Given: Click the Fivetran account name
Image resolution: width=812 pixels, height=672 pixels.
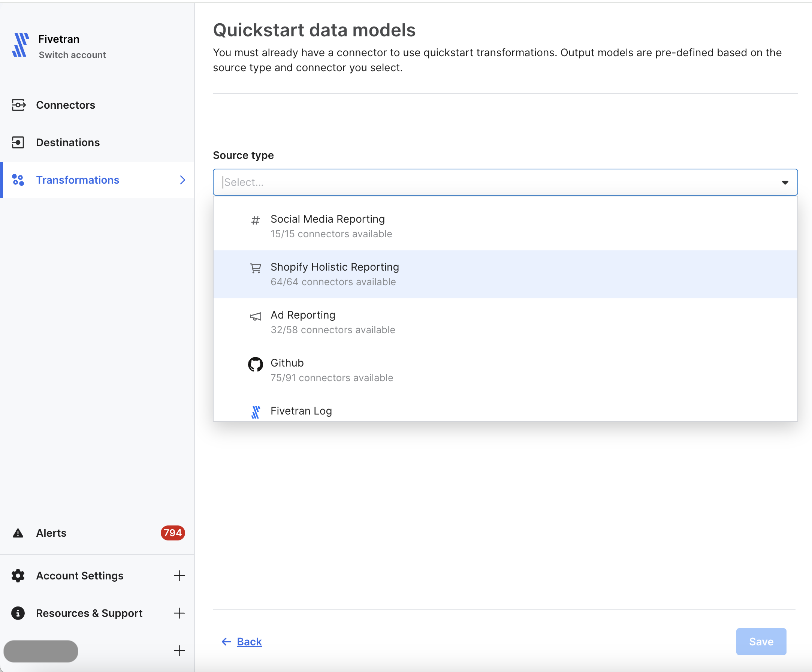Looking at the screenshot, I should pyautogui.click(x=59, y=39).
